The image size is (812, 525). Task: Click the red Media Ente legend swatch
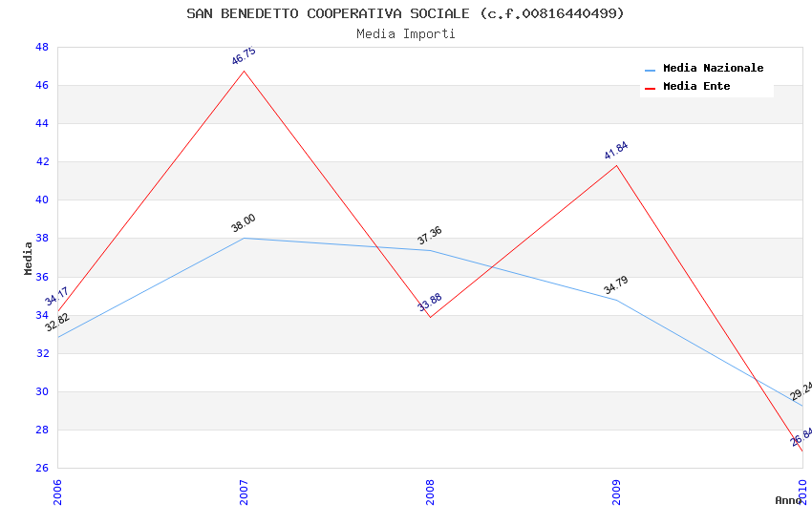point(651,88)
